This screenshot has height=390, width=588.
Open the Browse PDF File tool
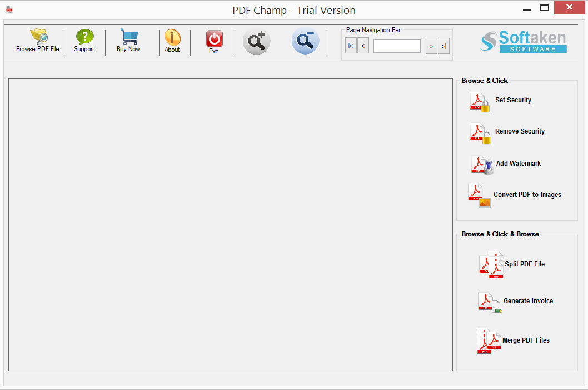click(37, 40)
